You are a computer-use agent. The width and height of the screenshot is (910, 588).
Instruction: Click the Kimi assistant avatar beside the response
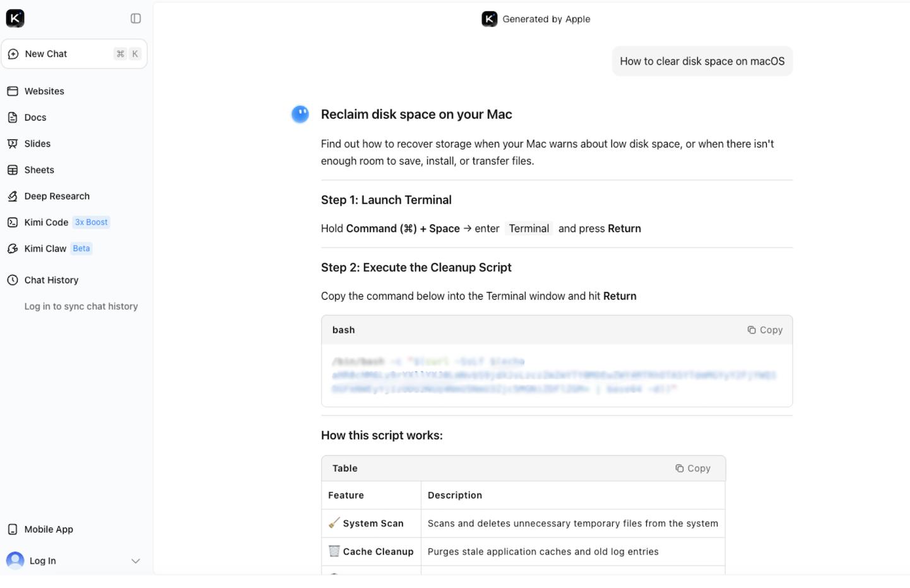coord(300,114)
